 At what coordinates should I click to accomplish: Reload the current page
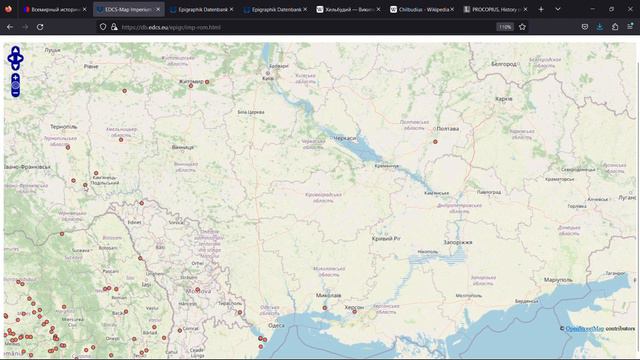pyautogui.click(x=40, y=27)
